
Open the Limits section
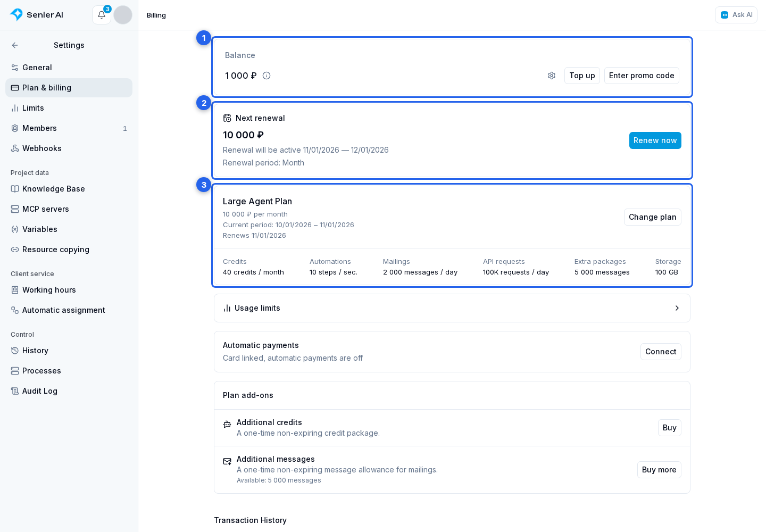coord(69,108)
